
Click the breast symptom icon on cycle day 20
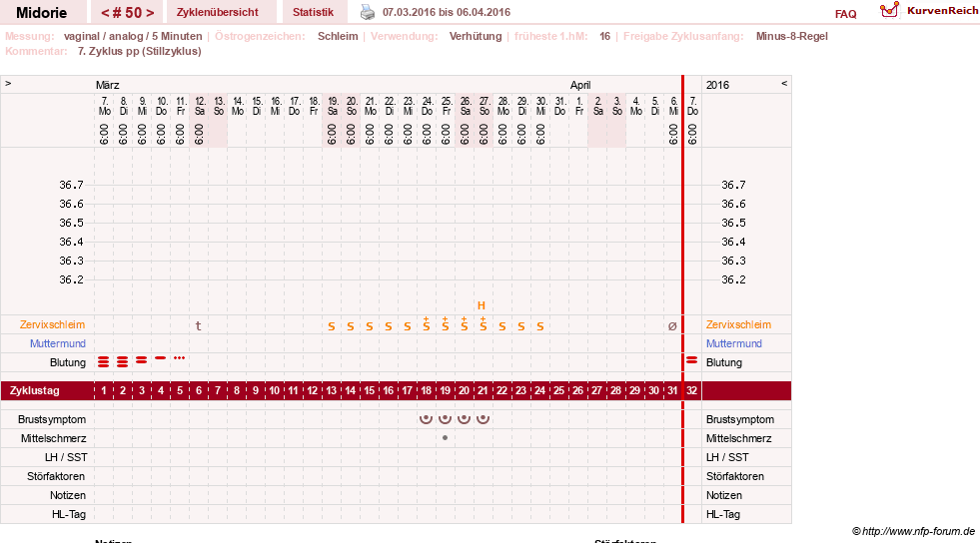click(x=464, y=419)
